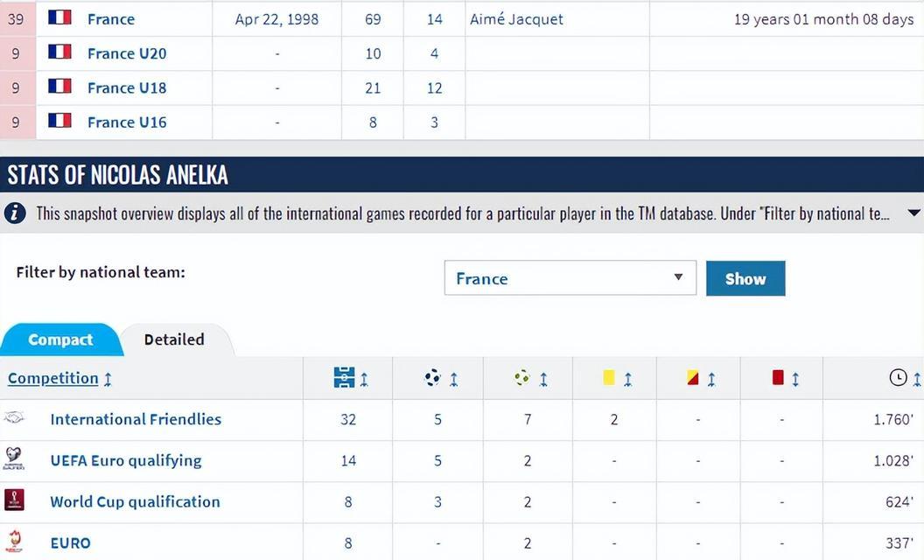
Task: Click the France U18 goals count 12
Action: (x=434, y=87)
